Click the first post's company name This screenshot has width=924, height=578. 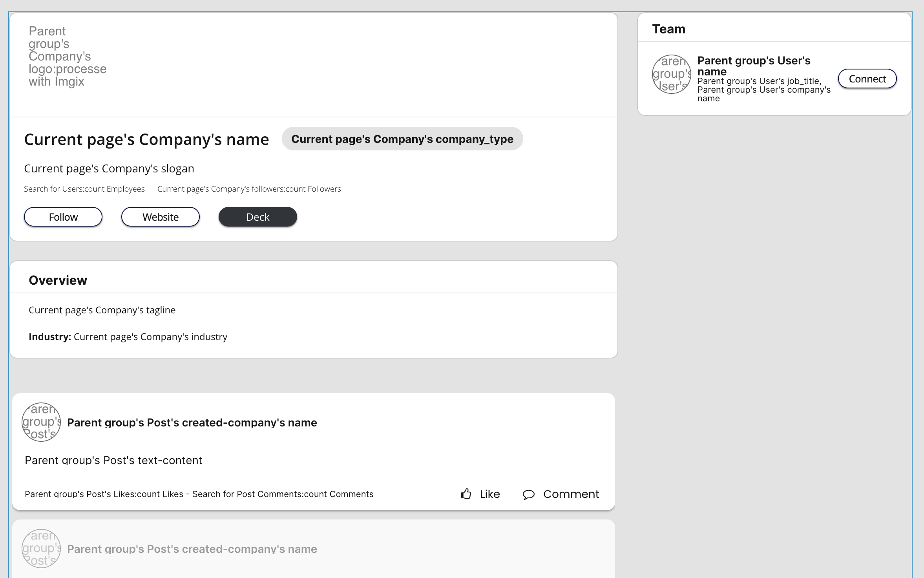[192, 423]
